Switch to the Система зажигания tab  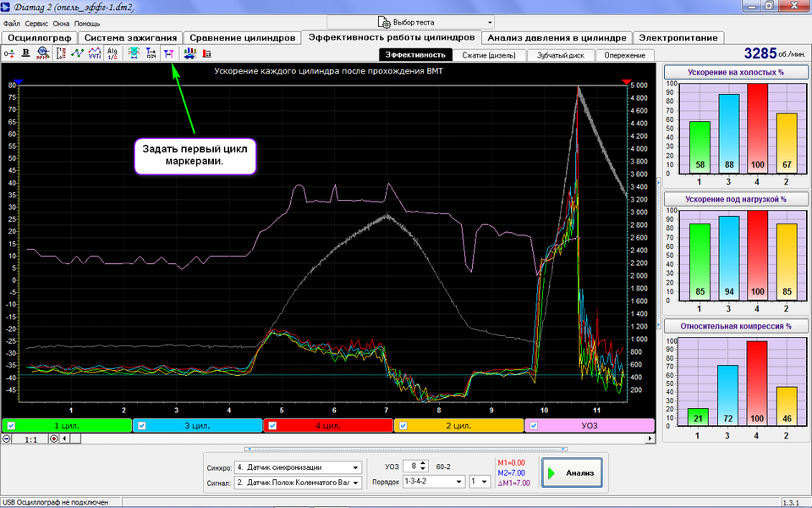(x=130, y=38)
